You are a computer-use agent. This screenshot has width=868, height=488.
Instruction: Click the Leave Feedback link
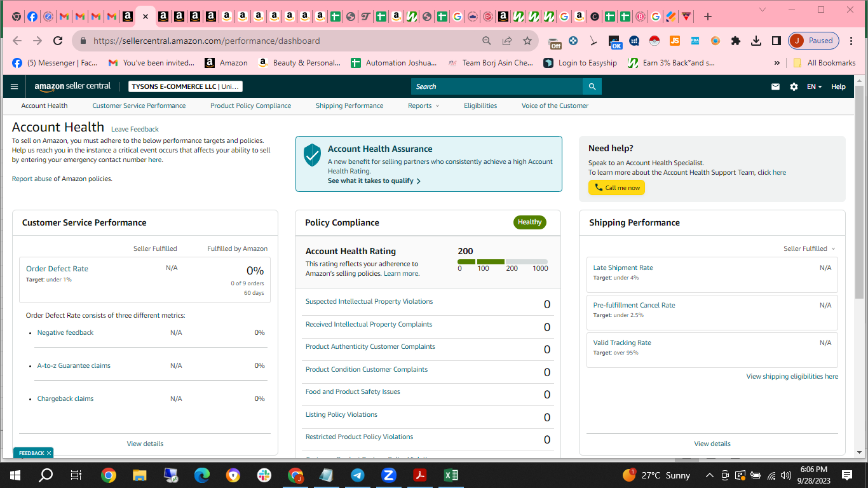(135, 129)
